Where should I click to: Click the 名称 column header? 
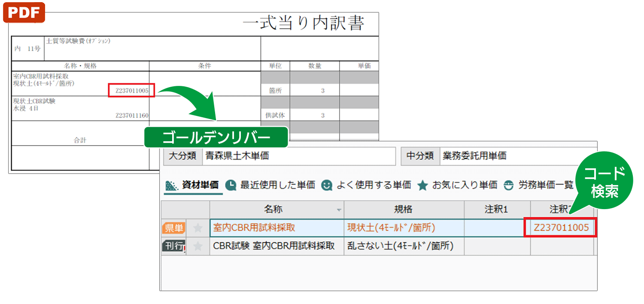pos(276,210)
